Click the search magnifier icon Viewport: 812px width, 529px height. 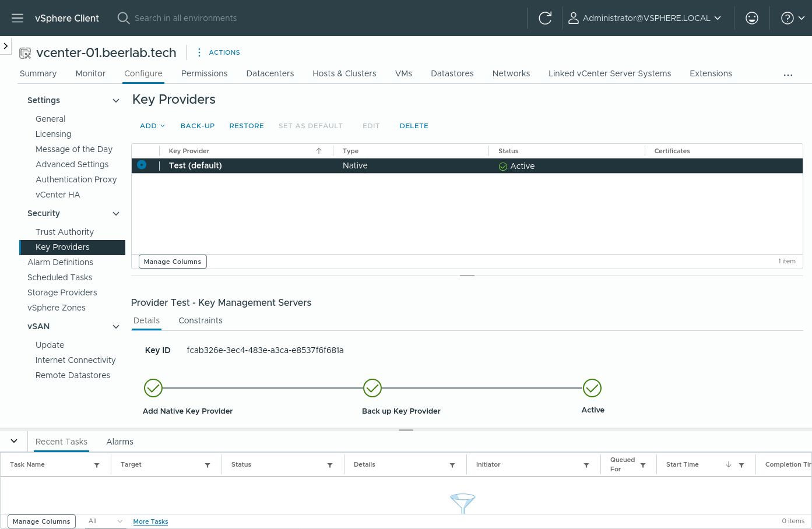123,18
